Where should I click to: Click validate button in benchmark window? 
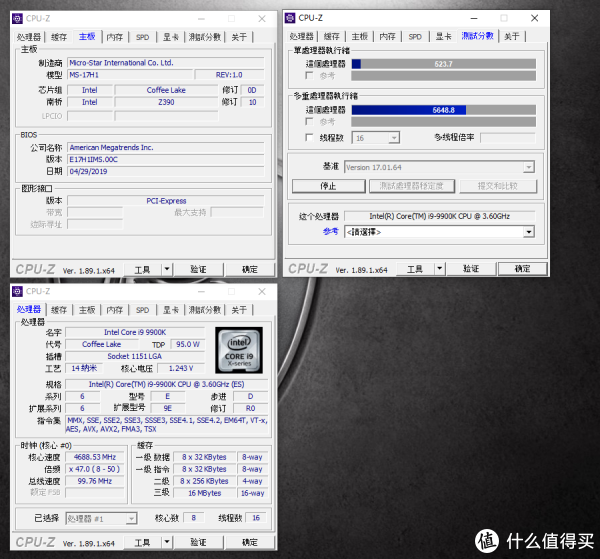click(471, 269)
